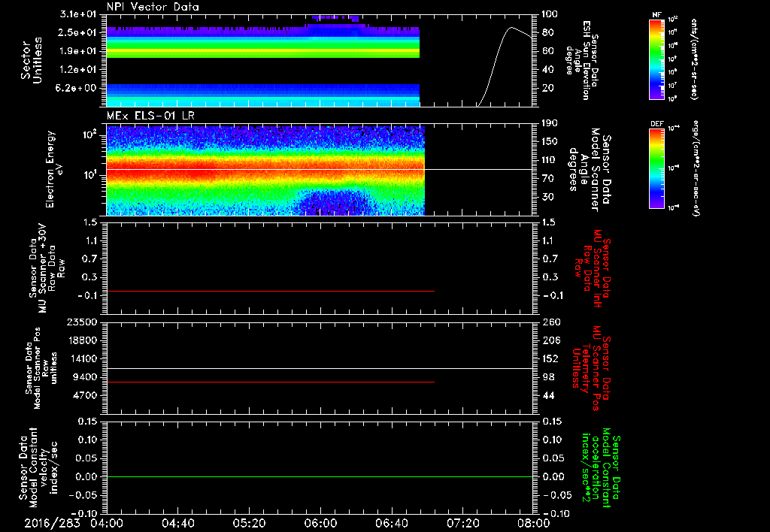Click the green Model Constant acceleration label

point(600,467)
